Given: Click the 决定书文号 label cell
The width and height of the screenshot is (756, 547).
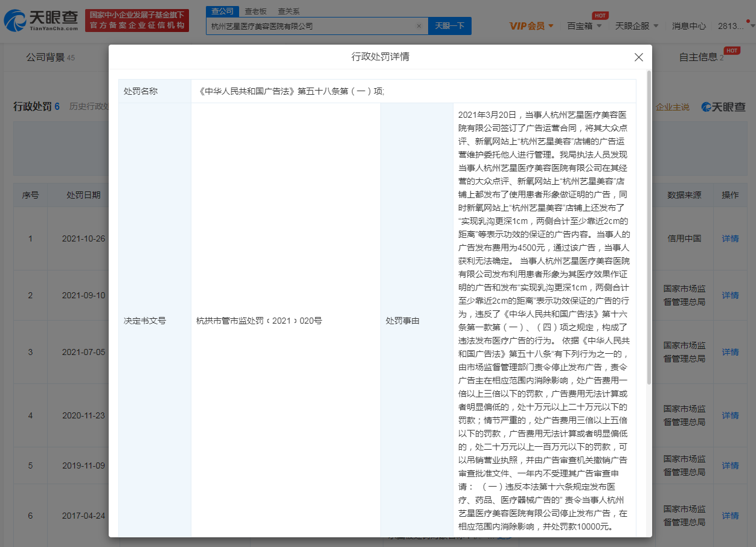Looking at the screenshot, I should point(155,321).
